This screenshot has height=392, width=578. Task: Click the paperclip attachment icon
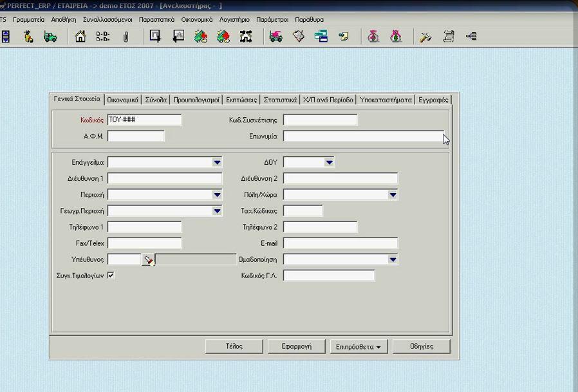point(126,37)
